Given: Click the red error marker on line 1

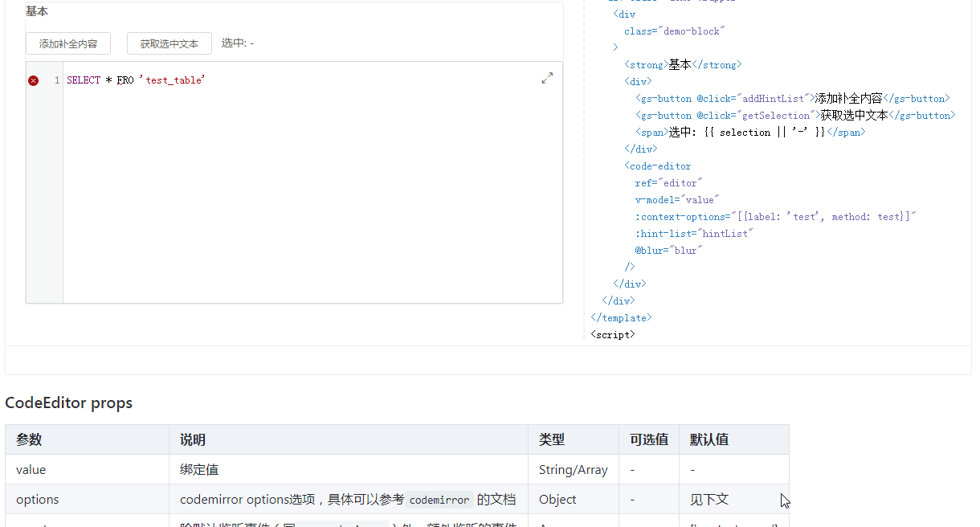Looking at the screenshot, I should point(34,80).
